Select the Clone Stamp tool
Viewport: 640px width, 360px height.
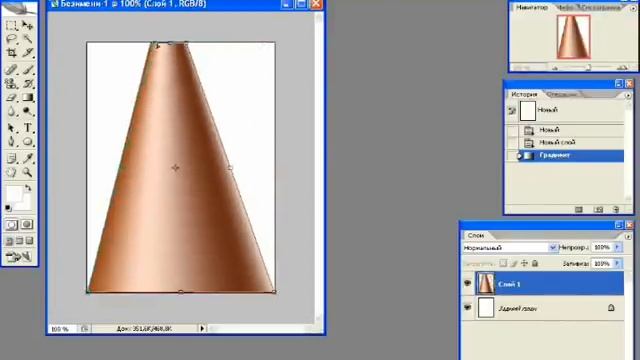point(11,84)
